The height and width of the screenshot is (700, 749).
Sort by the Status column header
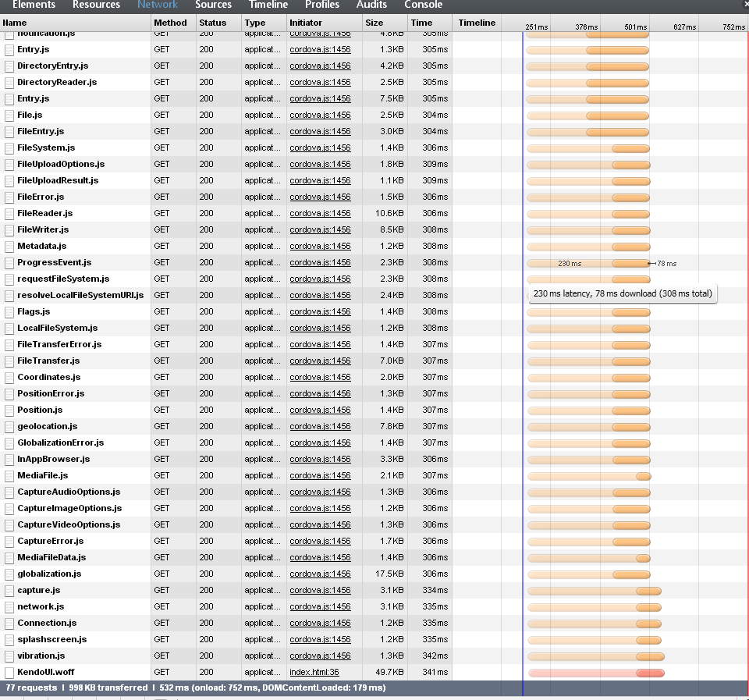point(218,23)
